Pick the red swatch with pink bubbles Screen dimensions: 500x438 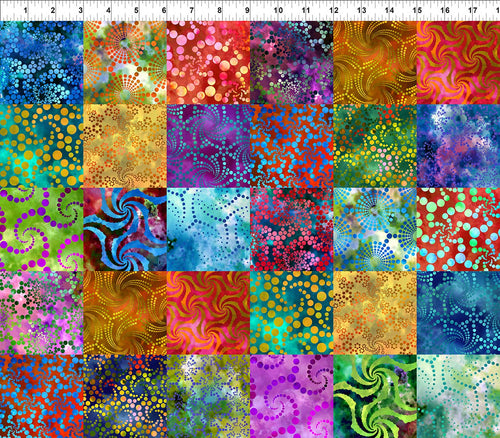208,63
